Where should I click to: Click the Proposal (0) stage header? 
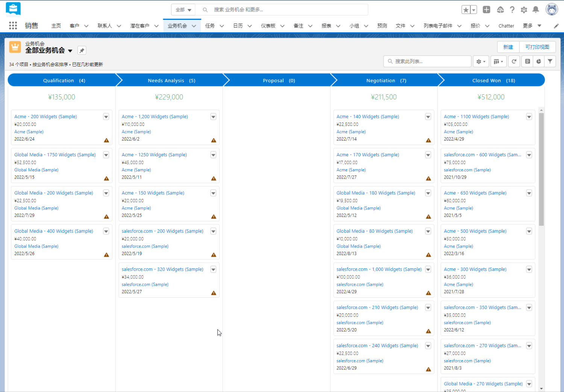pos(279,80)
